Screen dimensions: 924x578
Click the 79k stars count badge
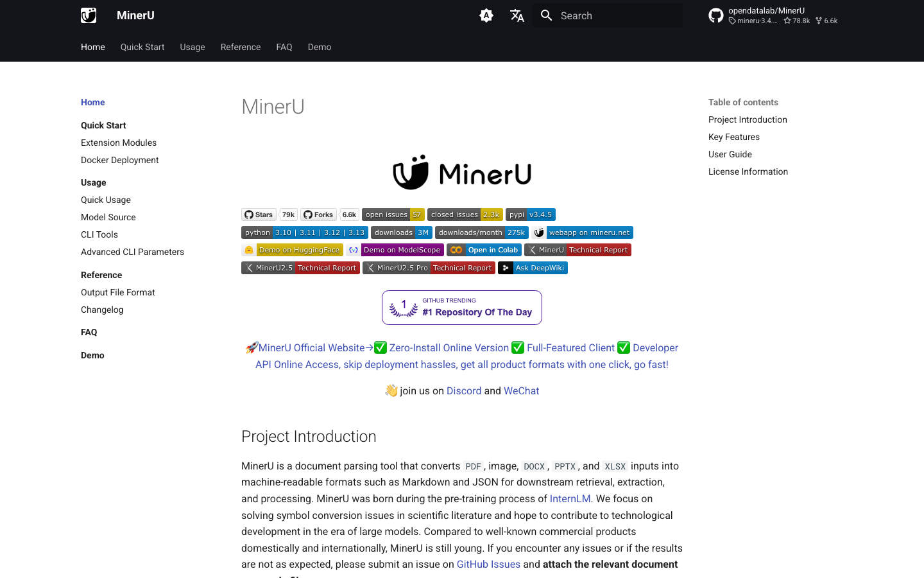coord(289,215)
